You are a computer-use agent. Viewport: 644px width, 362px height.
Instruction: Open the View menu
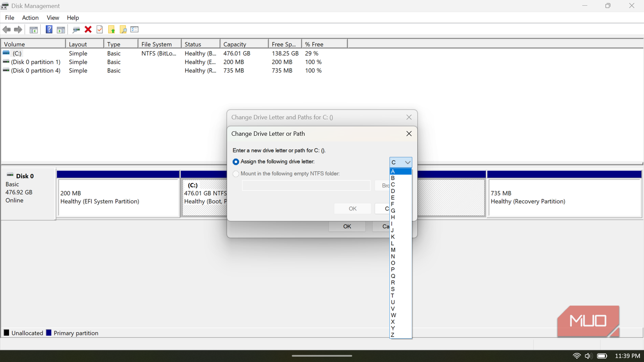pyautogui.click(x=53, y=18)
